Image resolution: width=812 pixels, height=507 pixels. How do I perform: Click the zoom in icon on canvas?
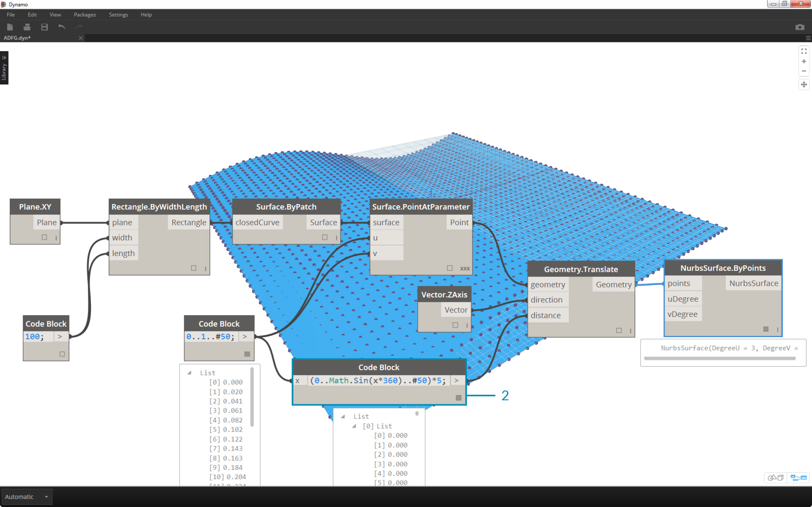pos(804,61)
